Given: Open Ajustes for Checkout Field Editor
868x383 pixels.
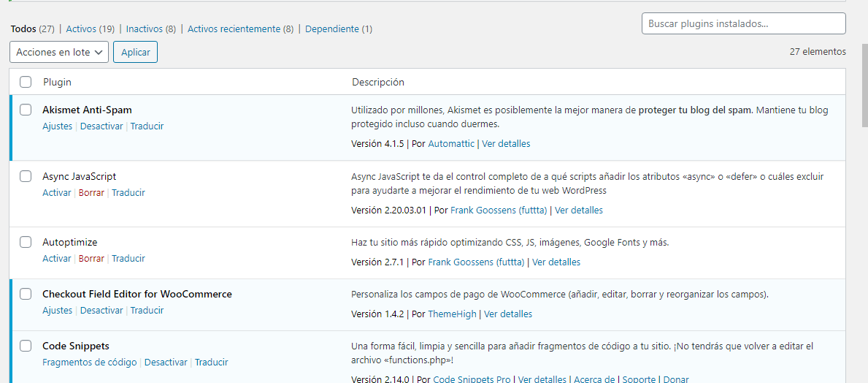Looking at the screenshot, I should coord(58,311).
